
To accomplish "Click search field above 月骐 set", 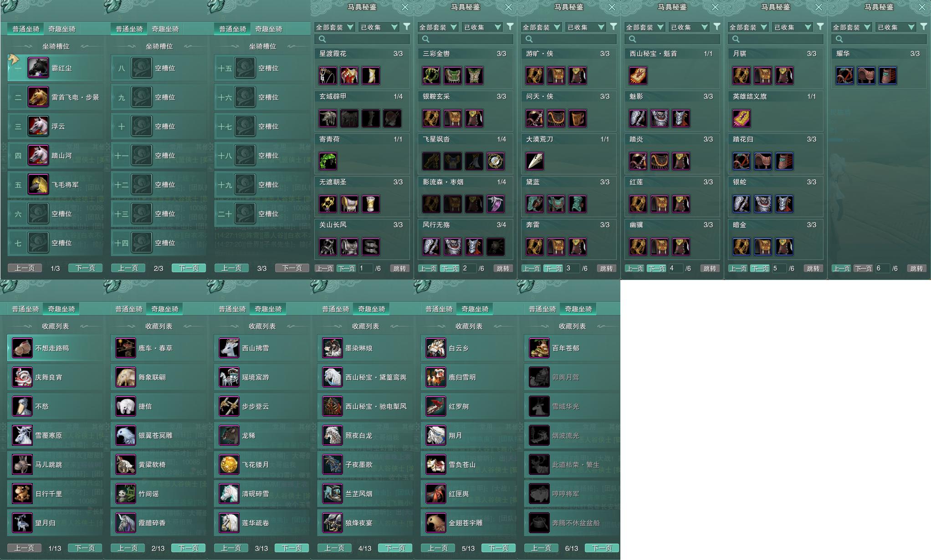I will coord(775,39).
